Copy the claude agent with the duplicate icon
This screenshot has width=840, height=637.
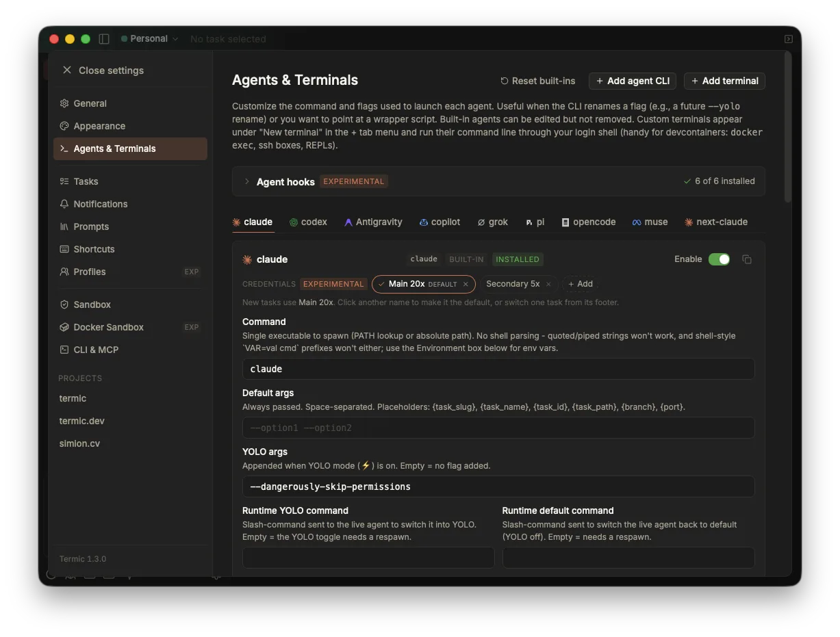click(747, 259)
